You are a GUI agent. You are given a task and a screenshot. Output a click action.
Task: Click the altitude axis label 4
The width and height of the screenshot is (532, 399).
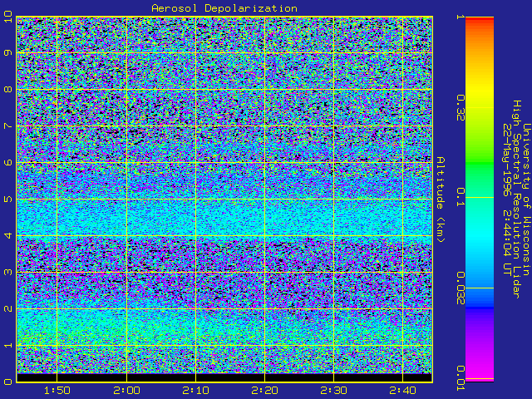pyautogui.click(x=7, y=235)
